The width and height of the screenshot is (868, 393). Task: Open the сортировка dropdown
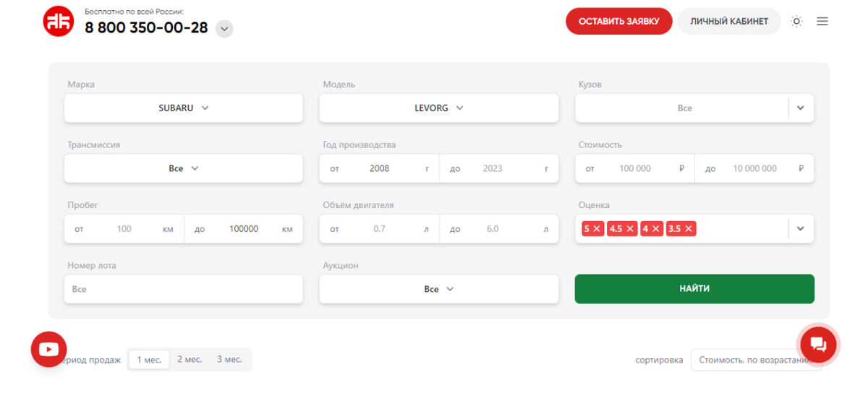point(757,360)
